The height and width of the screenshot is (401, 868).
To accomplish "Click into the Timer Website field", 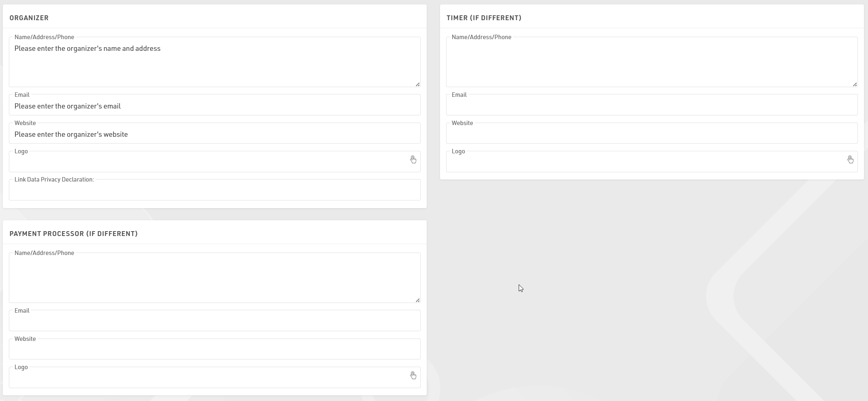I will coord(651,134).
